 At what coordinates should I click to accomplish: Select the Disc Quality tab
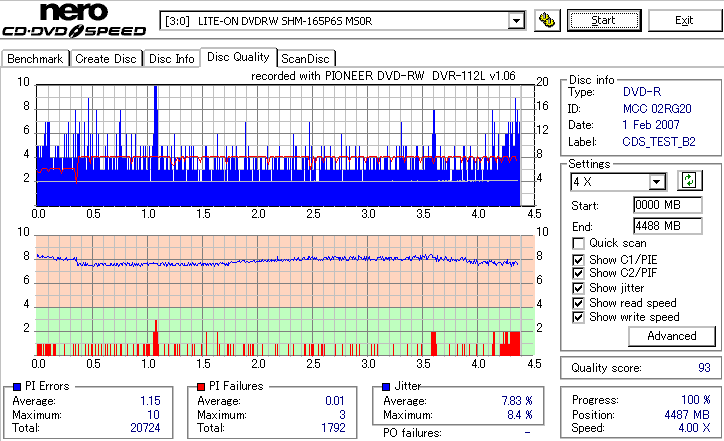[238, 57]
